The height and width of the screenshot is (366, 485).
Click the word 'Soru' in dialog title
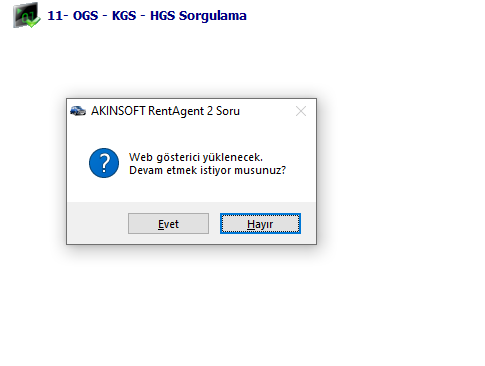coord(228,111)
